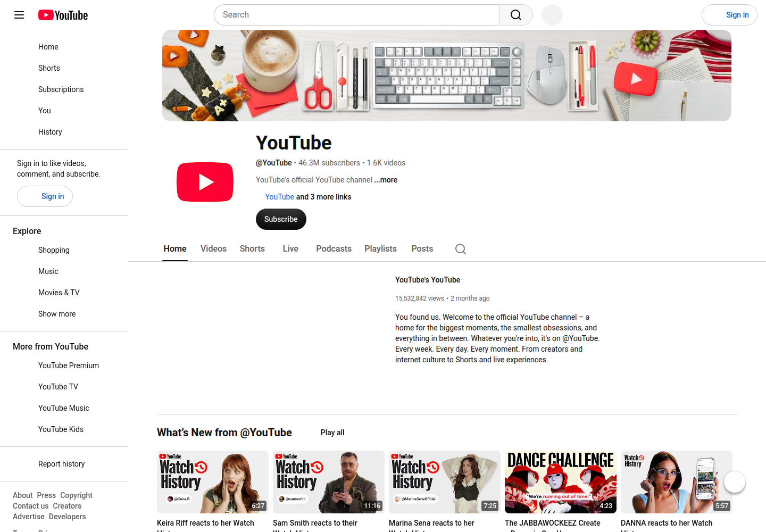Click the YouTube channel avatar
766x532 pixels.
point(205,182)
